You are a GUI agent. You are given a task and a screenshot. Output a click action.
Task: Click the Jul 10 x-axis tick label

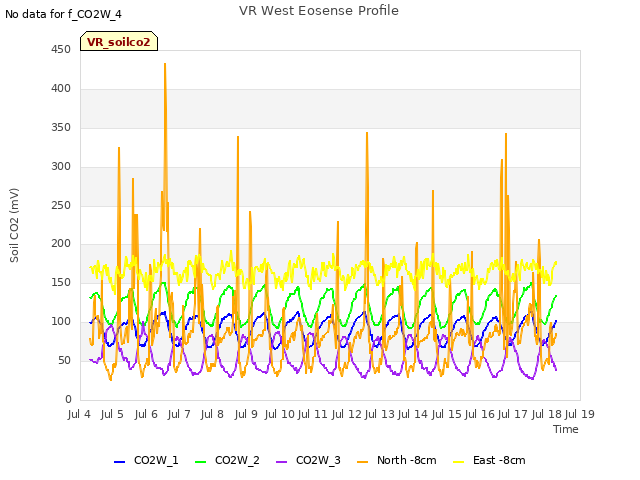[x=280, y=414]
